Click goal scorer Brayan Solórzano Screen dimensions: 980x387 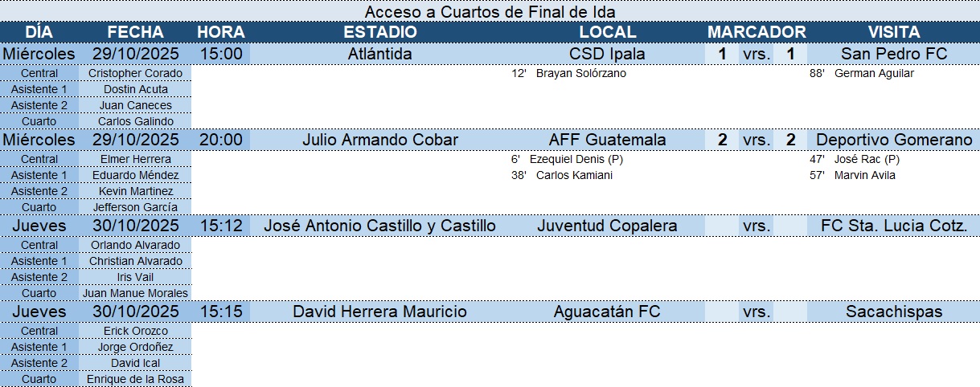pos(580,73)
